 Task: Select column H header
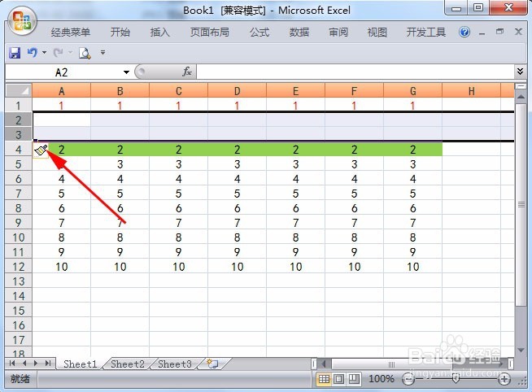click(471, 91)
